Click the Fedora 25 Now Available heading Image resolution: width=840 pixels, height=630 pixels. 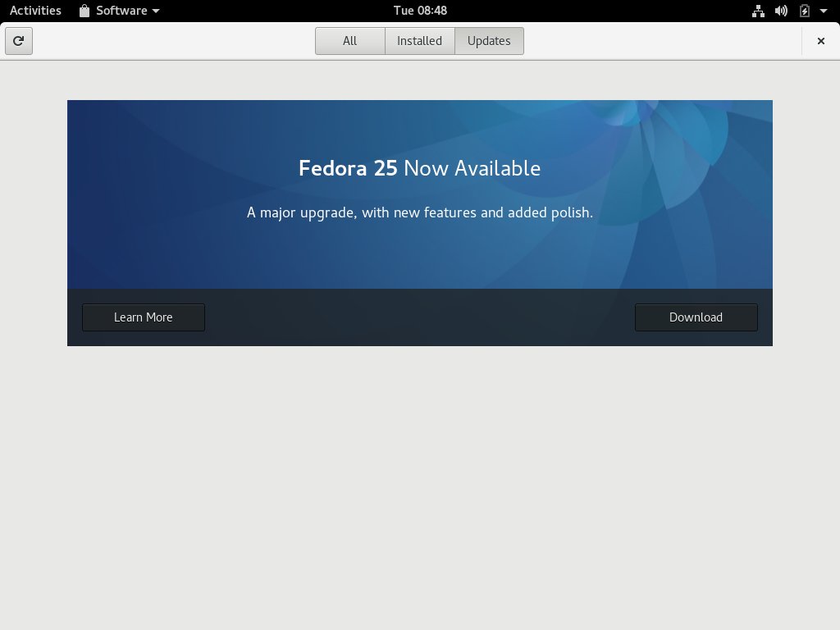(x=419, y=168)
